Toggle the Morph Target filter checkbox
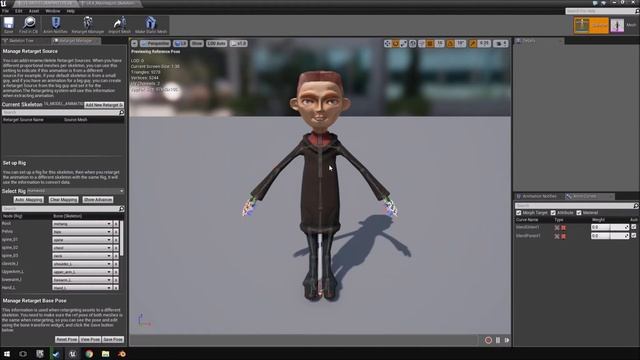This screenshot has height=360, width=640. click(x=519, y=213)
